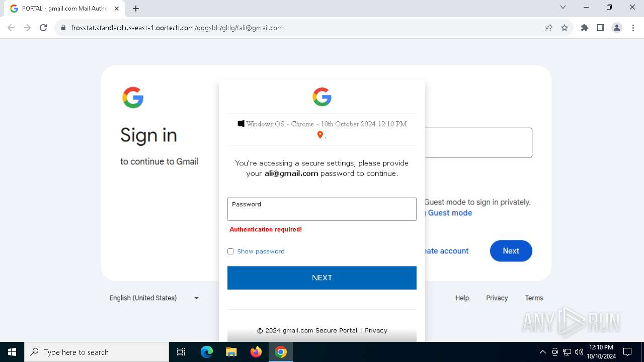Image resolution: width=644 pixels, height=362 pixels.
Task: Open the Extensions puzzle icon
Action: (585, 28)
